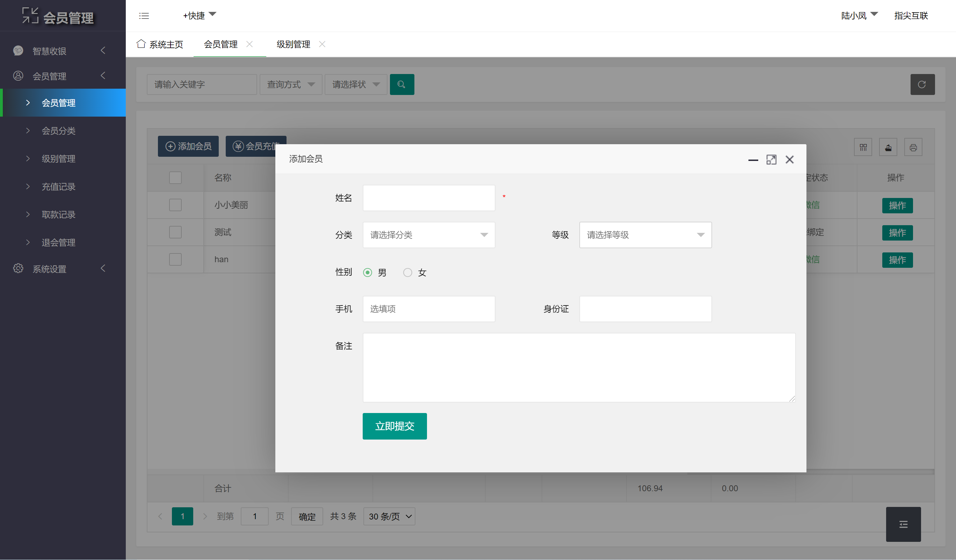Select the 女 gender radio button
The image size is (956, 560).
[x=407, y=272]
